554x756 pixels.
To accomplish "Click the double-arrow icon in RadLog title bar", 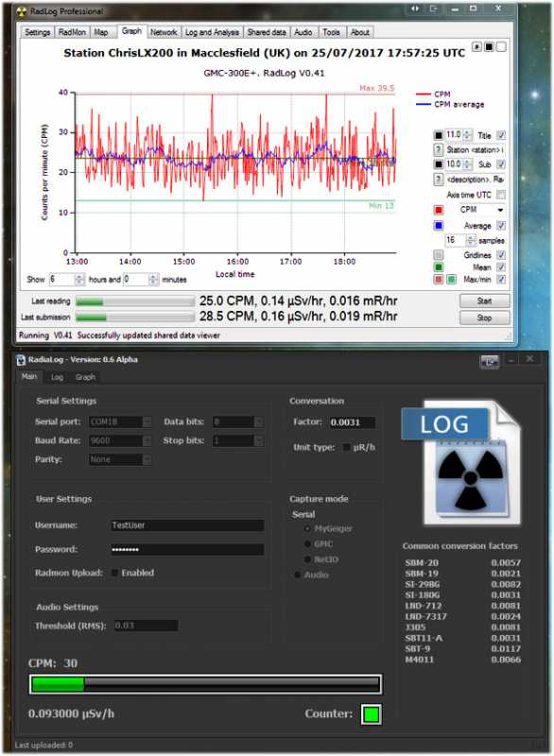I will [x=415, y=9].
